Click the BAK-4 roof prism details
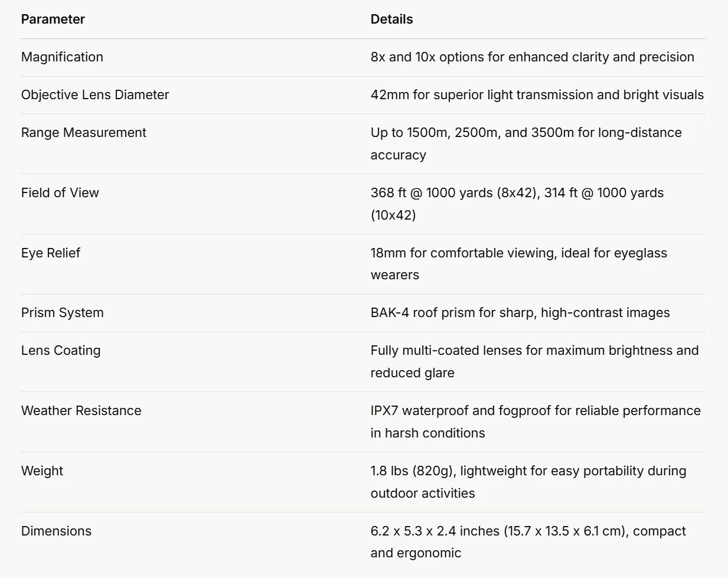Image resolution: width=728 pixels, height=578 pixels. pyautogui.click(x=520, y=312)
